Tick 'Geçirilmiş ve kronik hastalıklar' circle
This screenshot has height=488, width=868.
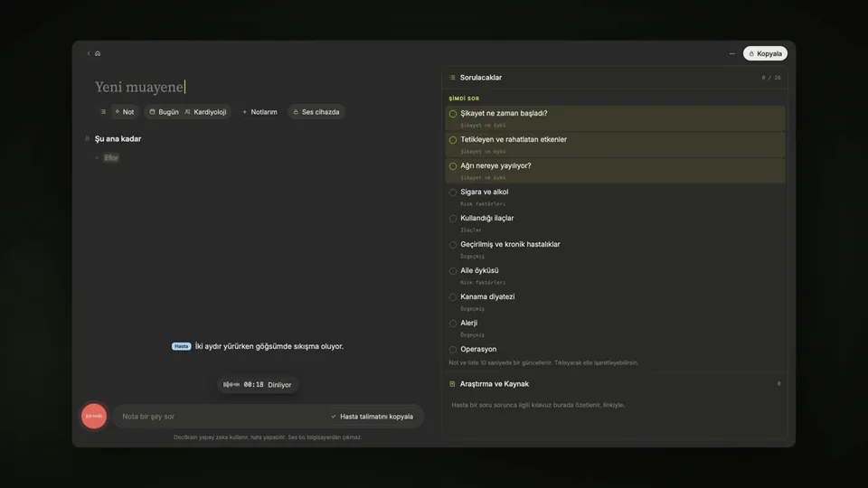tap(453, 245)
